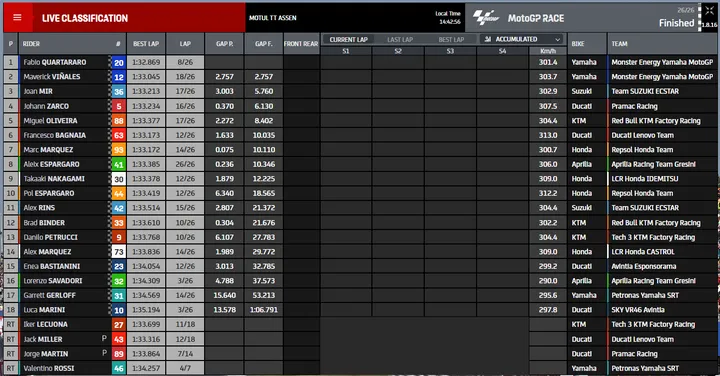Click final gap value 1:06.791
Image resolution: width=720 pixels, height=376 pixels.
[x=264, y=310]
